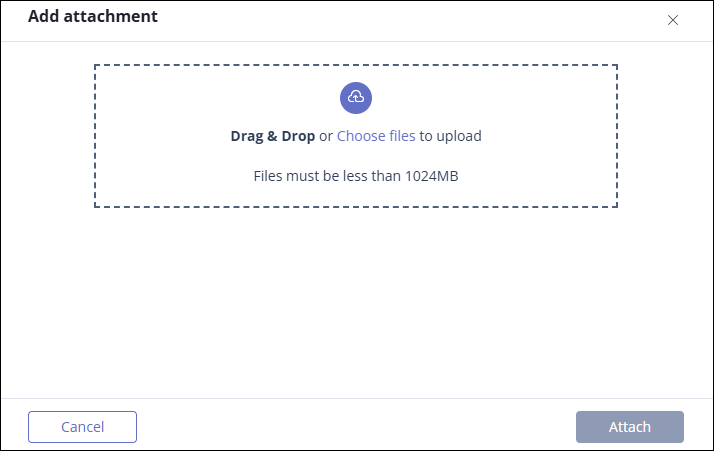Image resolution: width=714 pixels, height=451 pixels.
Task: Click the blank area below drop zone
Action: tap(356, 301)
